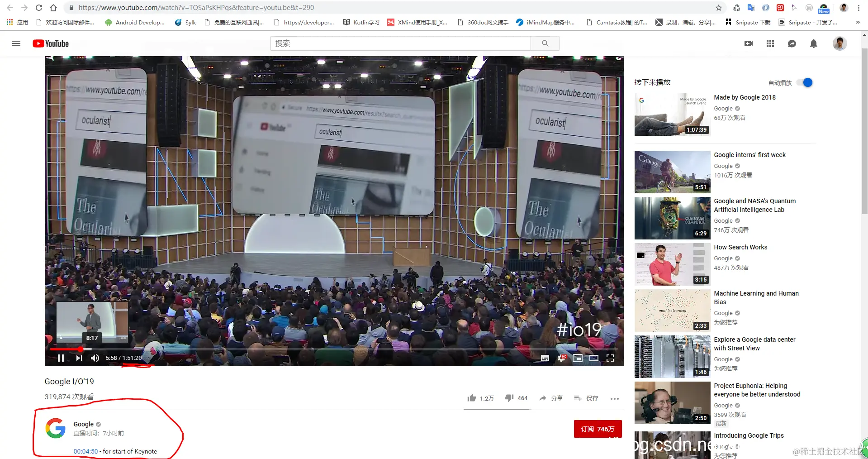Image resolution: width=868 pixels, height=459 pixels.
Task: Enter full screen mode
Action: tap(610, 358)
